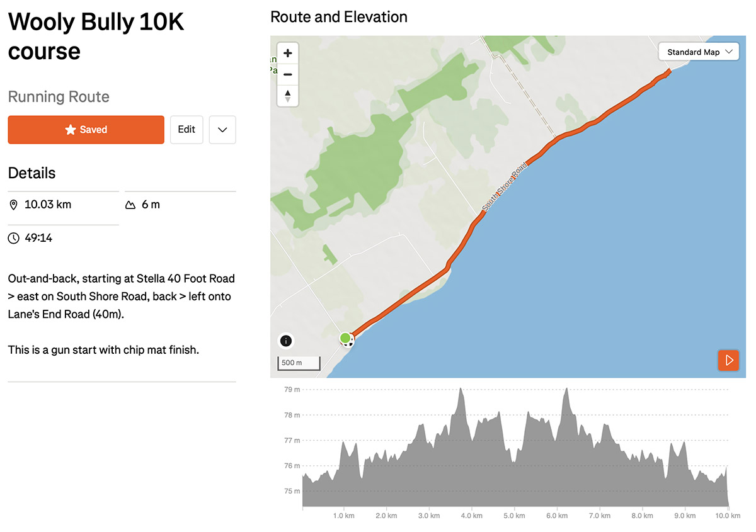Reset map bearing with compass icon
756x532 pixels.
click(x=288, y=96)
